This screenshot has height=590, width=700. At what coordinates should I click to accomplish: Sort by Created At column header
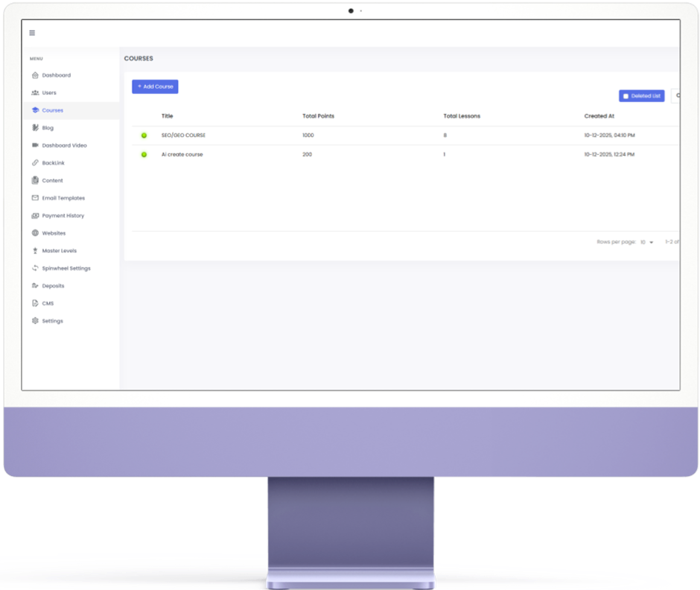click(599, 116)
